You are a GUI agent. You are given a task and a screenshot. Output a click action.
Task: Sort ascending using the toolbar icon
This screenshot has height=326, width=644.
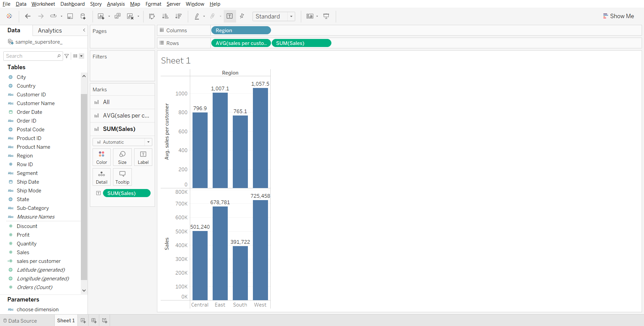[165, 16]
